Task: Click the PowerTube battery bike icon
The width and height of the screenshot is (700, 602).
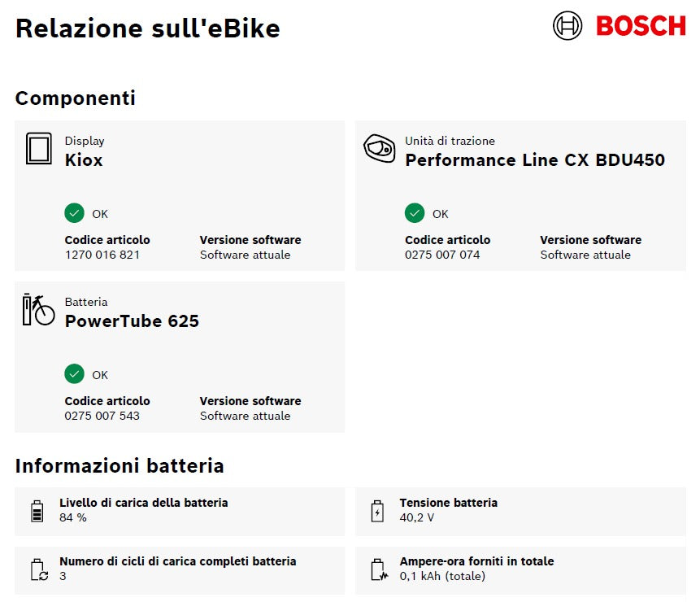Action: point(38,309)
